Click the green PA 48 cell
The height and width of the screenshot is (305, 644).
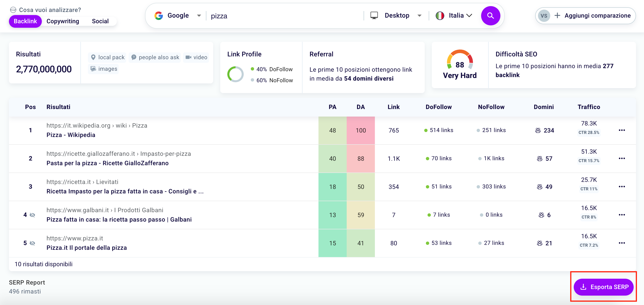click(x=332, y=130)
